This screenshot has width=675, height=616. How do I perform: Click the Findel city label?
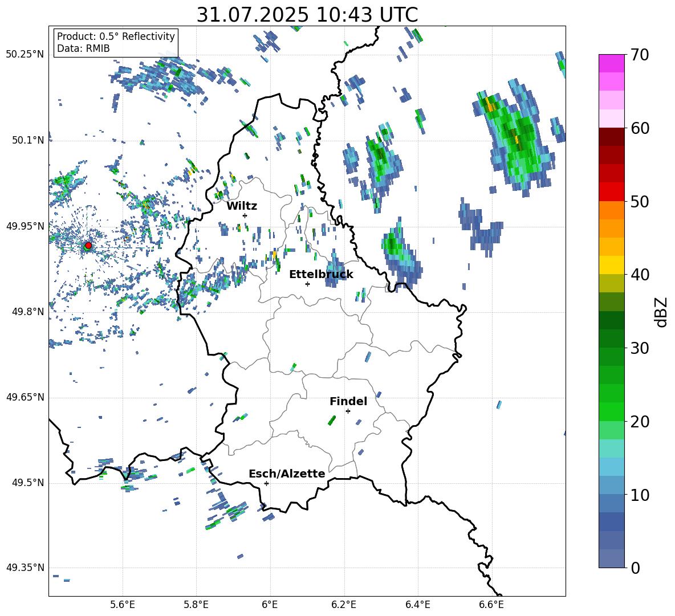point(348,401)
